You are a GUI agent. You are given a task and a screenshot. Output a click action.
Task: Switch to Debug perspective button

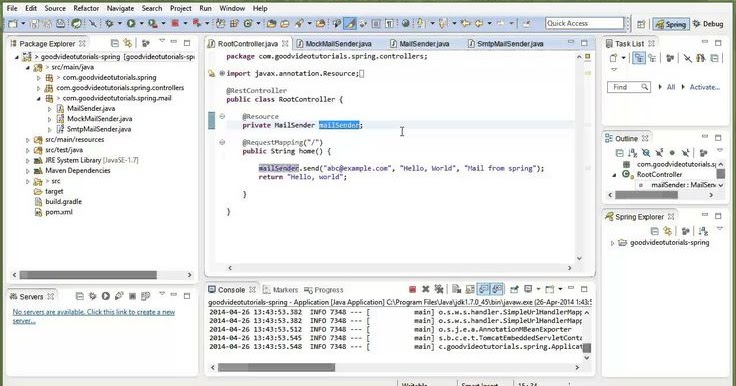coord(708,23)
